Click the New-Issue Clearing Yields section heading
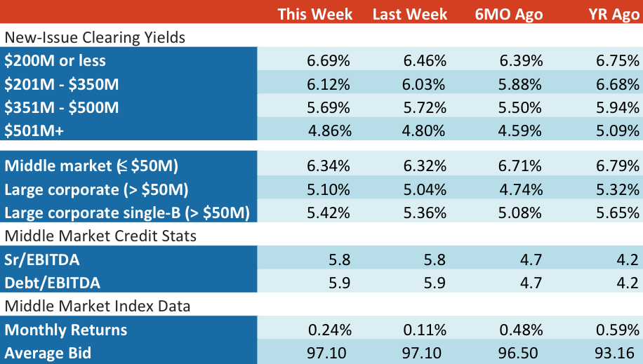This screenshot has height=364, width=643. coord(95,37)
